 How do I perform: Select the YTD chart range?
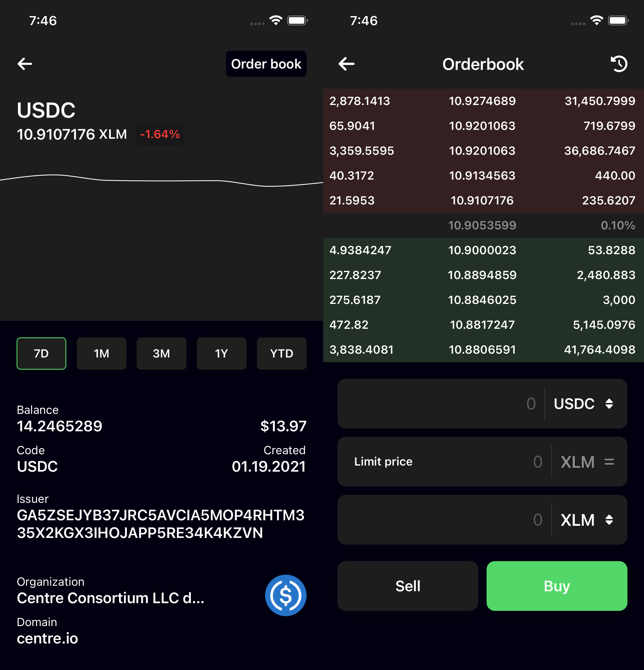click(x=281, y=353)
